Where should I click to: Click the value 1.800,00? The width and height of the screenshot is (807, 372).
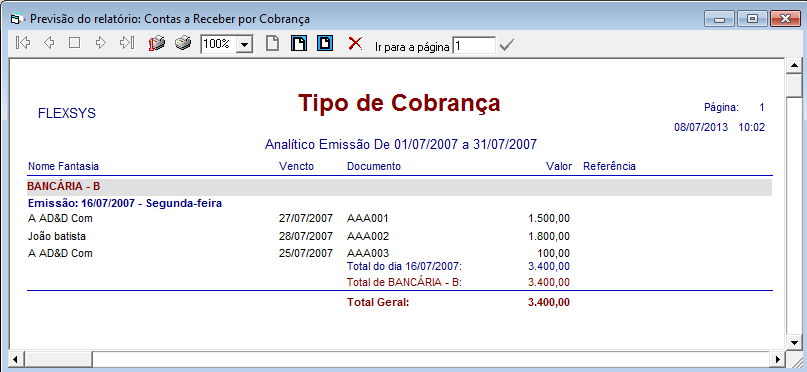(549, 236)
